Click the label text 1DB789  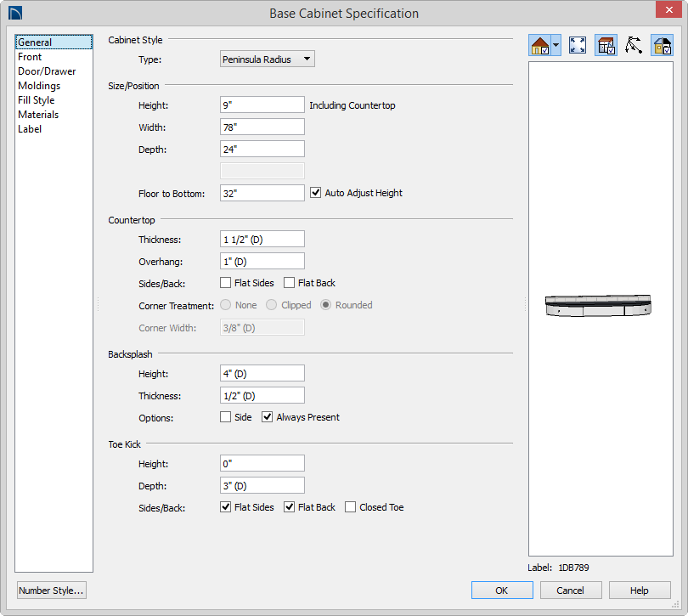tap(573, 568)
